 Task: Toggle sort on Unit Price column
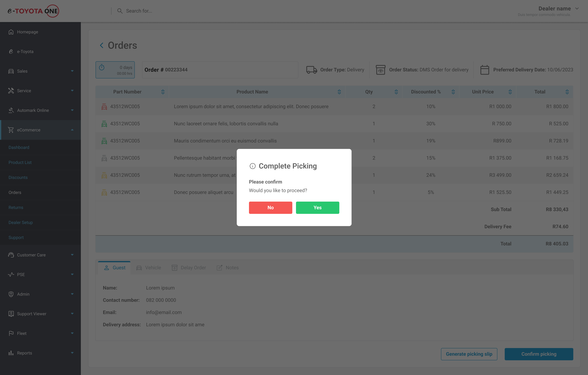[510, 92]
